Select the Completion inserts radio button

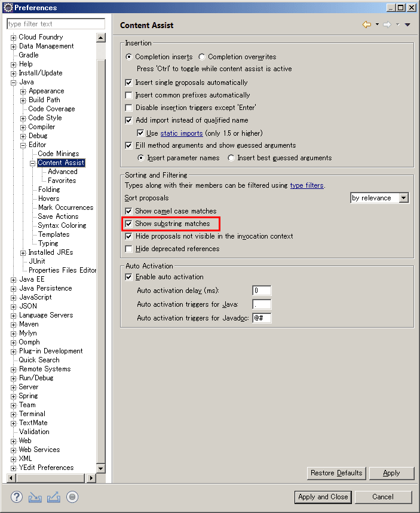pyautogui.click(x=129, y=57)
